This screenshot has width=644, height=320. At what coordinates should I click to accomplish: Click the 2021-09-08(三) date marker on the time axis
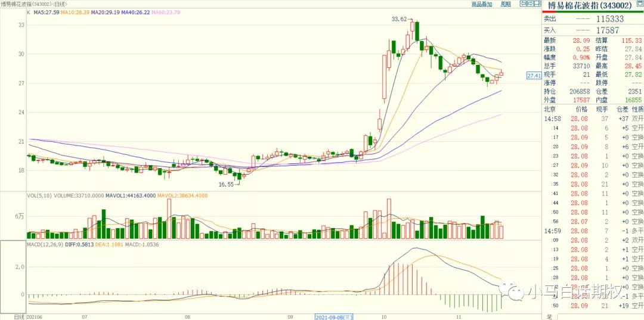(x=336, y=316)
